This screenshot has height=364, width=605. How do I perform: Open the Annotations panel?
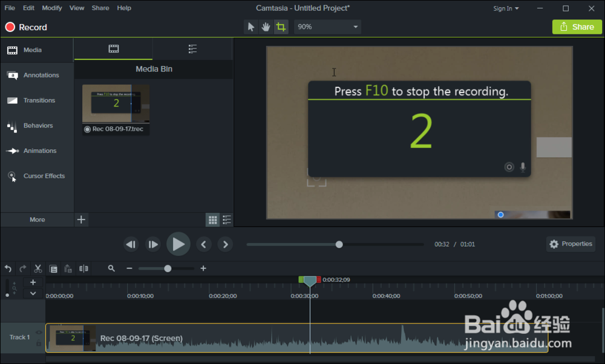[37, 75]
